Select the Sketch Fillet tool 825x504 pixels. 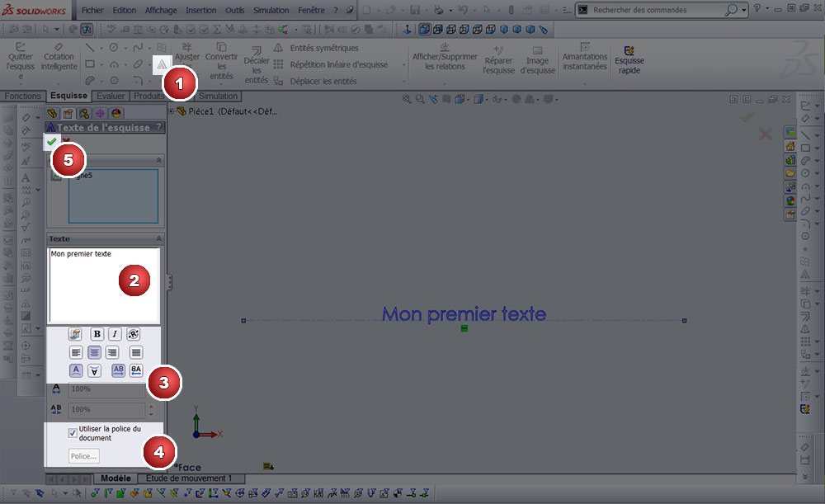coord(138,81)
